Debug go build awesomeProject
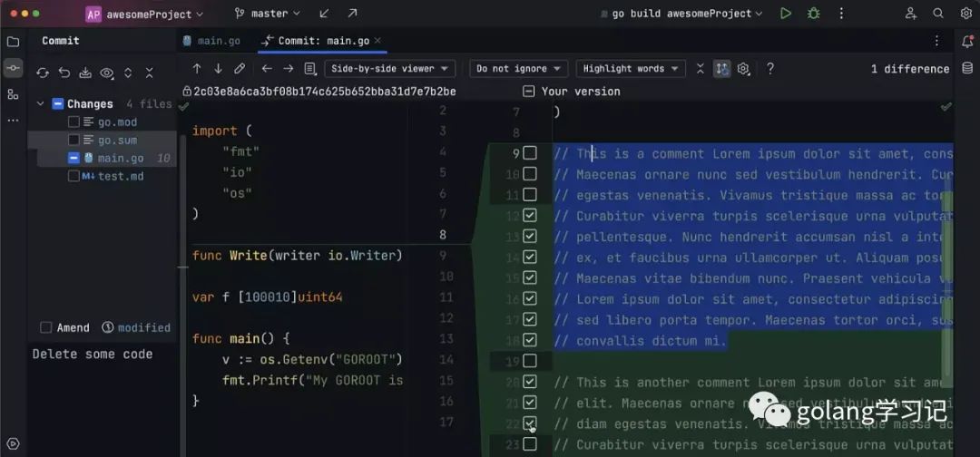Image resolution: width=980 pixels, height=457 pixels. pyautogui.click(x=813, y=13)
